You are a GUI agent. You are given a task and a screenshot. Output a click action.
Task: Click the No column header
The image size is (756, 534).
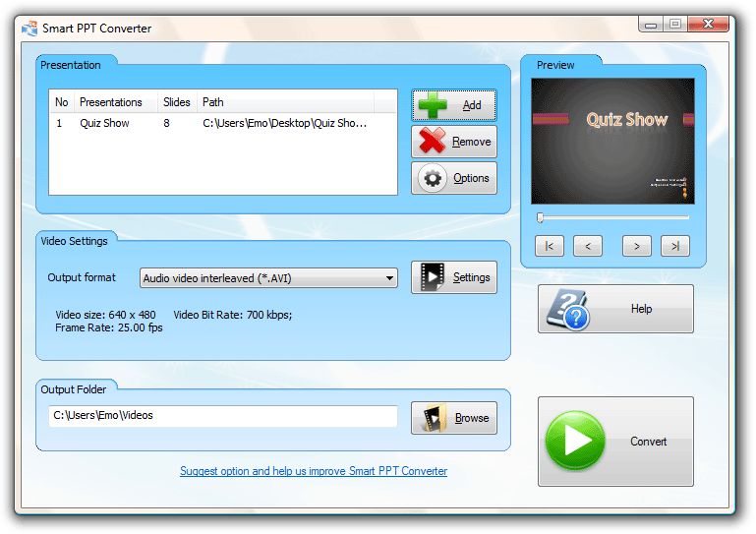point(62,102)
